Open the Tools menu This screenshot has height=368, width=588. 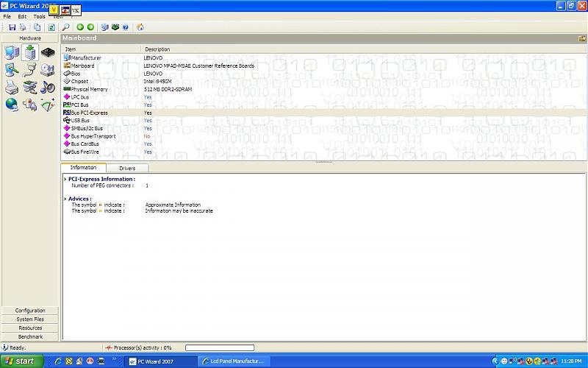coord(39,16)
